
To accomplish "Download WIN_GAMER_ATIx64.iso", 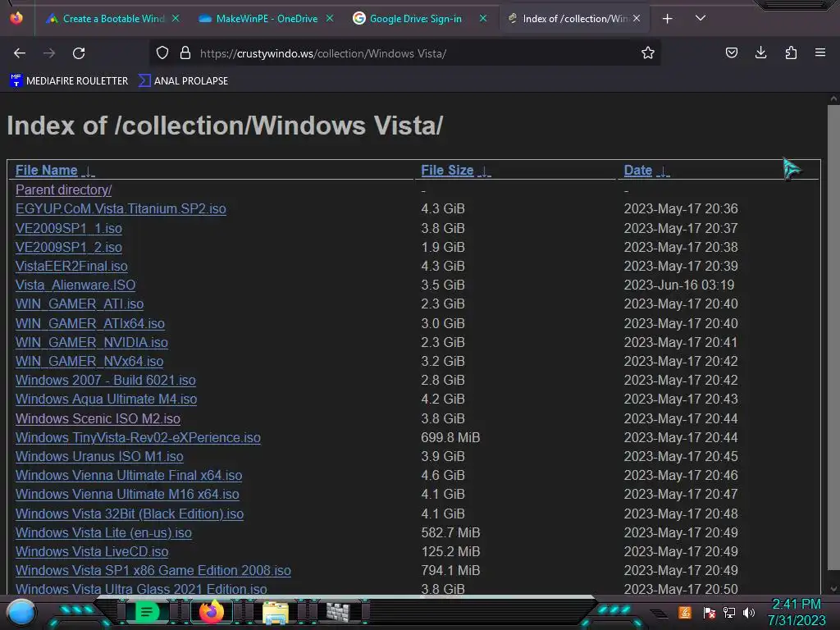I will point(90,323).
